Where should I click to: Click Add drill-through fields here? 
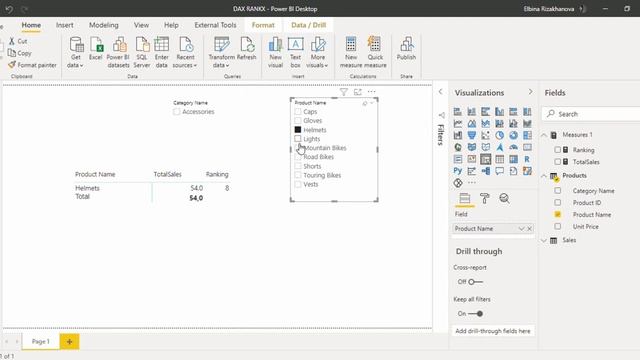click(x=493, y=331)
